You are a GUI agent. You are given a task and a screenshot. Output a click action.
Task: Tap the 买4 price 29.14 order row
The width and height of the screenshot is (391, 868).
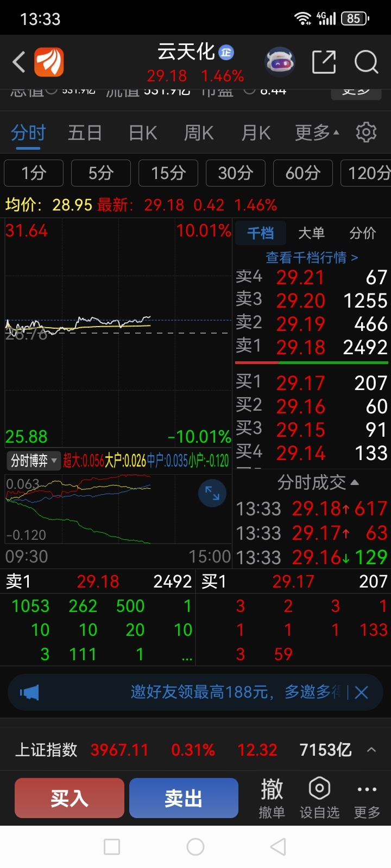click(312, 453)
